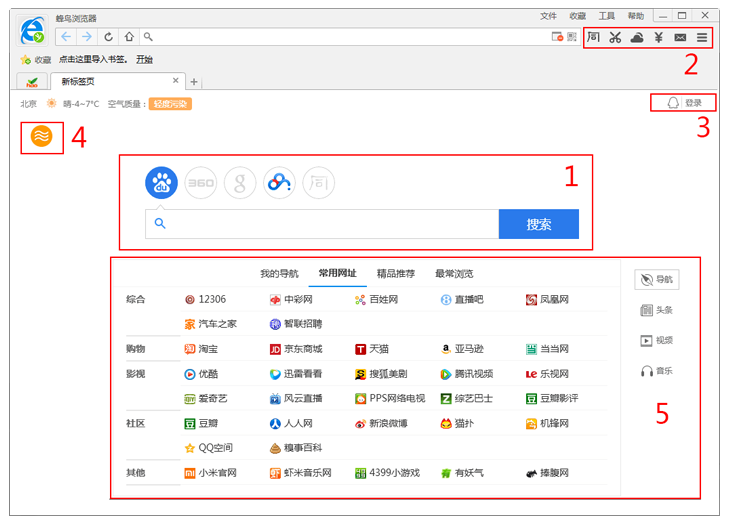Click the 导航 sidebar button
This screenshot has width=729, height=521.
tap(656, 279)
